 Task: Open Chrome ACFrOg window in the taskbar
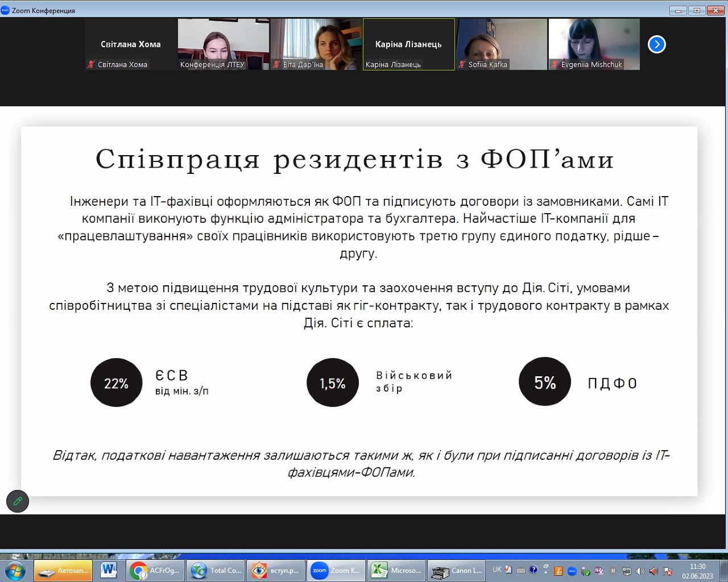155,570
